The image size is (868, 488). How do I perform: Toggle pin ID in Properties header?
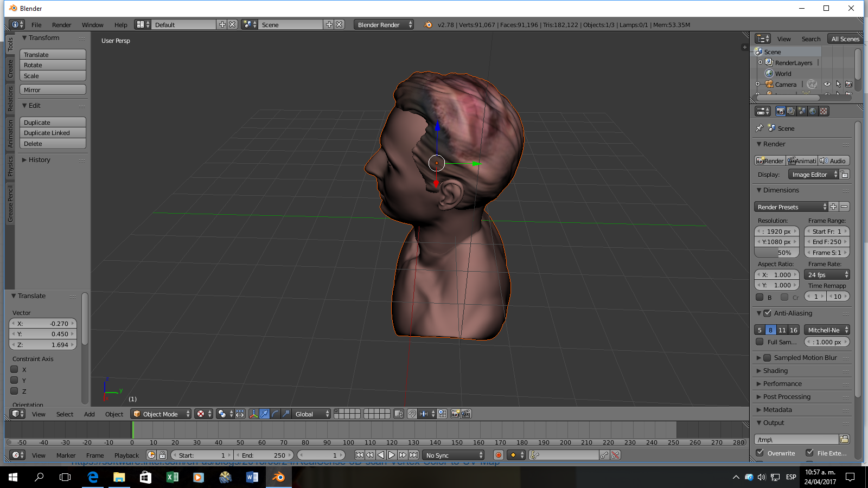(759, 128)
